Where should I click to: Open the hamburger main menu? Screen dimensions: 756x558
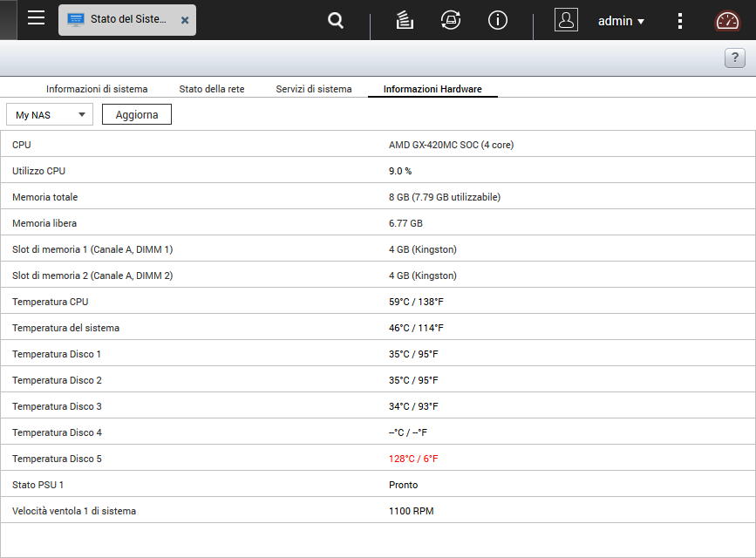[x=36, y=19]
